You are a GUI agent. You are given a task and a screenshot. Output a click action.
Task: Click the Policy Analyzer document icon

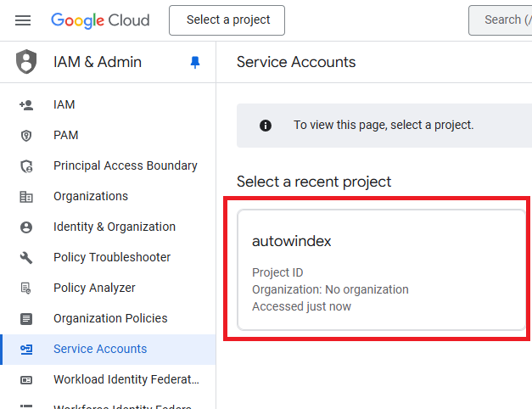point(26,289)
